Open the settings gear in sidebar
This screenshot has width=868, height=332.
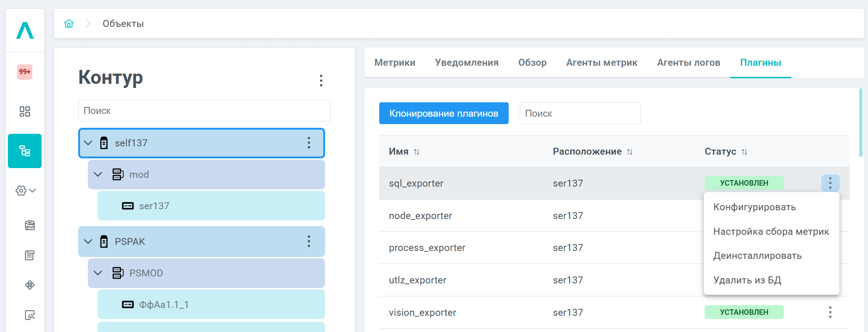click(21, 191)
